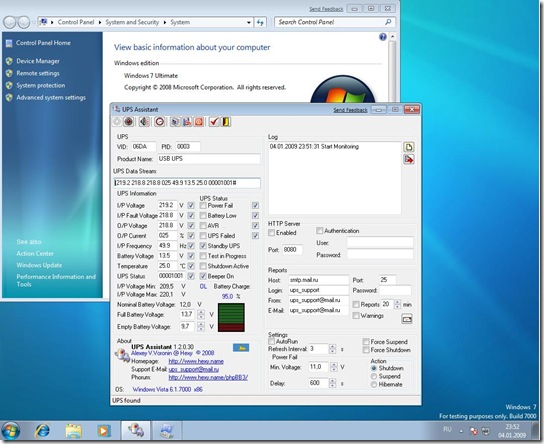Image resolution: width=544 pixels, height=444 pixels.
Task: Enable the AutoRun checkbox
Action: [272, 342]
